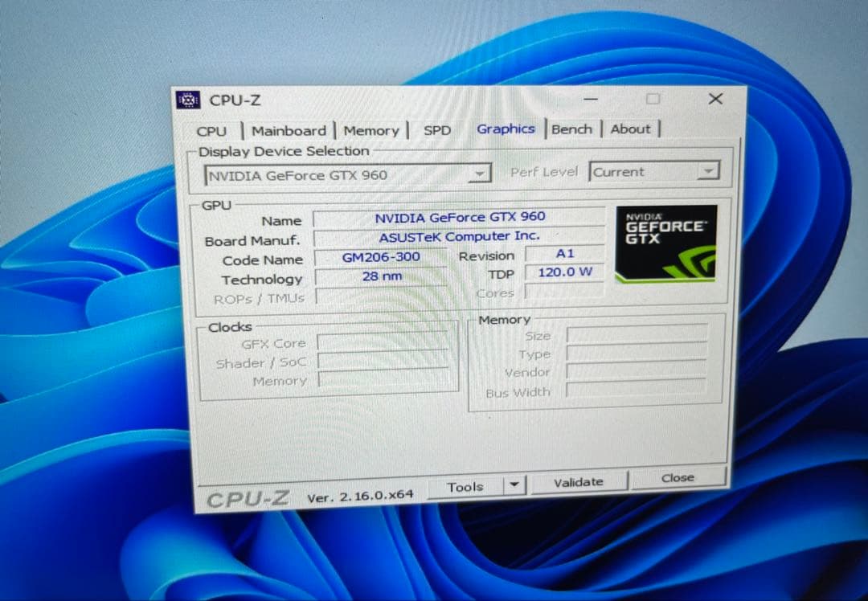Click the Perf Level dropdown arrow
This screenshot has height=601, width=868.
708,171
